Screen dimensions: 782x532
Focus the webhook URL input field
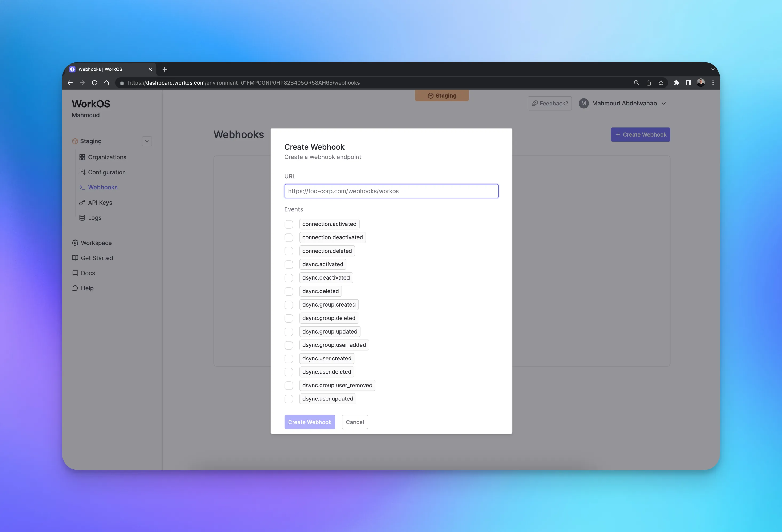click(x=391, y=191)
